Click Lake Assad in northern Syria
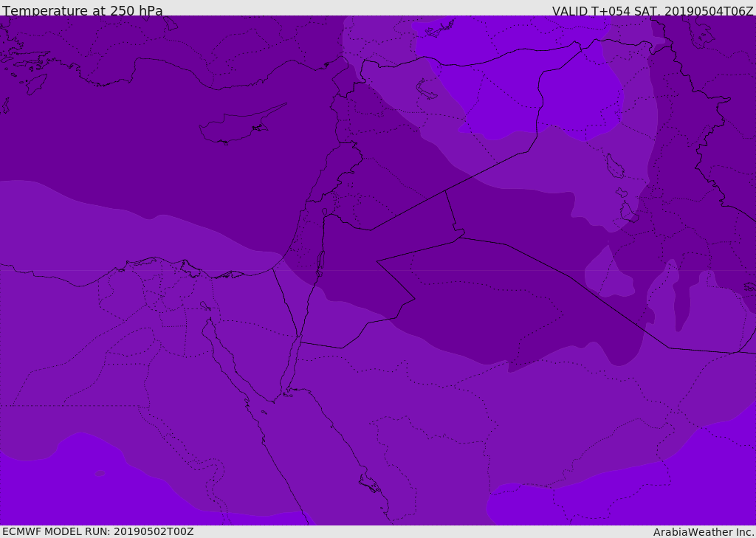This screenshot has width=756, height=538. (427, 89)
